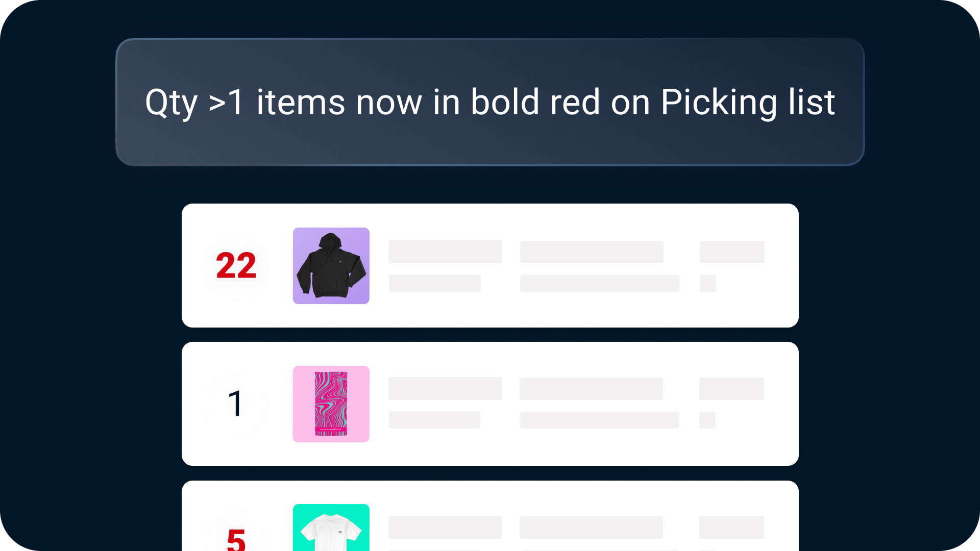Select the poster row title placeholder

pyautogui.click(x=445, y=389)
